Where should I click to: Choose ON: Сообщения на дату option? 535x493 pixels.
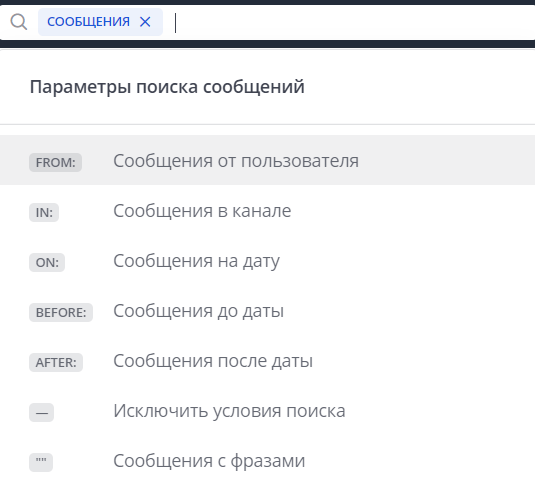click(268, 261)
